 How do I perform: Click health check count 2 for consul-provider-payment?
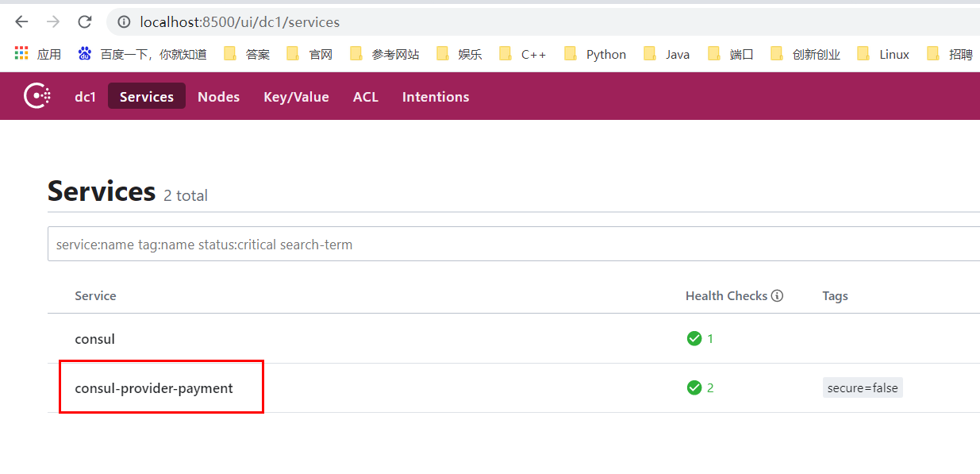(x=710, y=387)
